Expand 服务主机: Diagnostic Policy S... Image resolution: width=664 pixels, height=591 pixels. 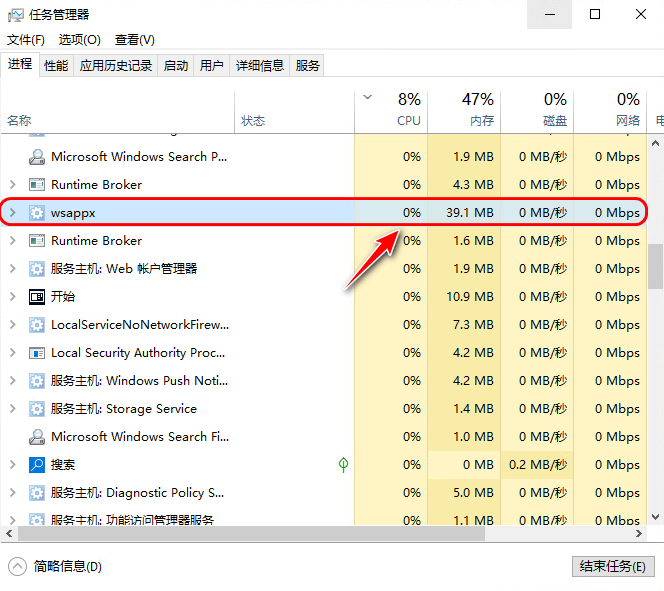click(x=13, y=493)
